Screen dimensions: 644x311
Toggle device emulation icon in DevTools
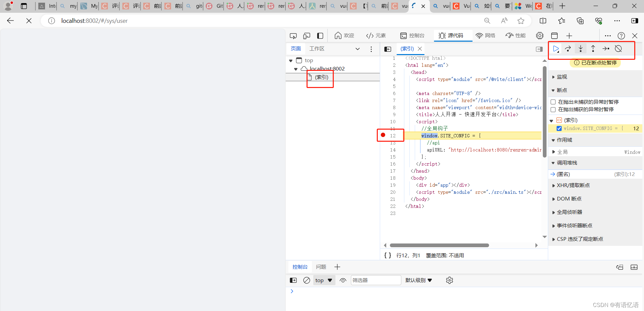[x=307, y=36]
